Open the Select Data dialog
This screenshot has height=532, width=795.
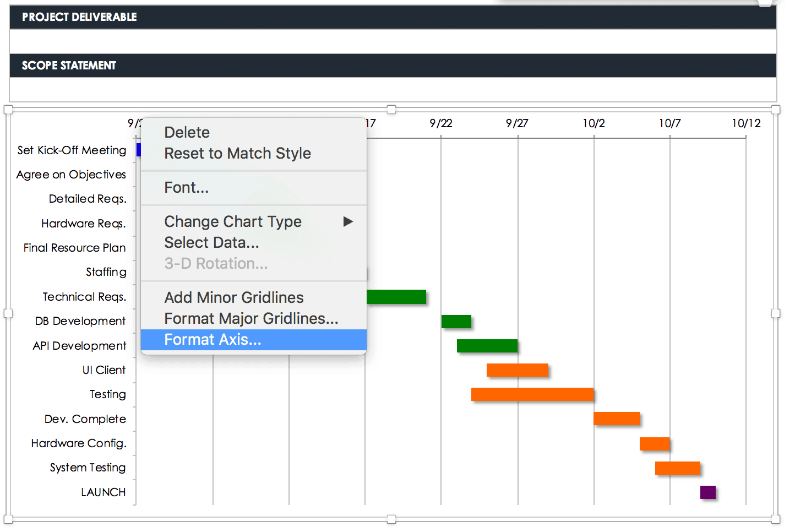click(211, 242)
